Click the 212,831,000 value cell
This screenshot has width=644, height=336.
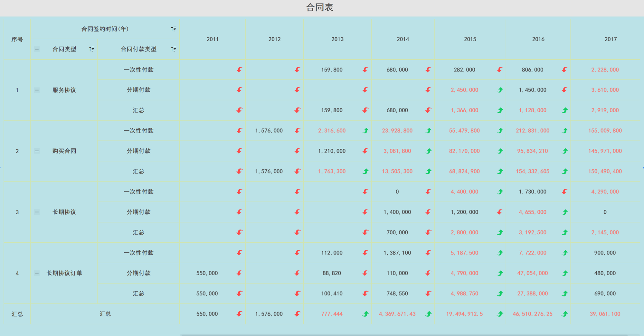tap(532, 131)
